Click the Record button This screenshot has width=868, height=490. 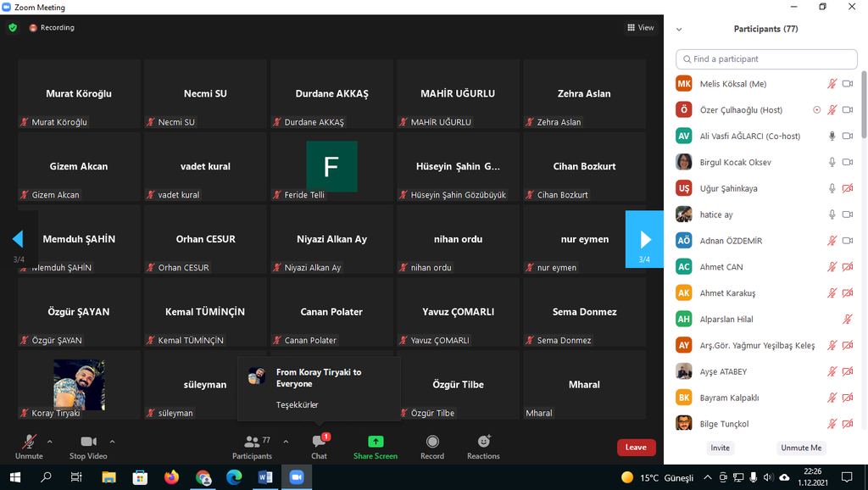(432, 447)
